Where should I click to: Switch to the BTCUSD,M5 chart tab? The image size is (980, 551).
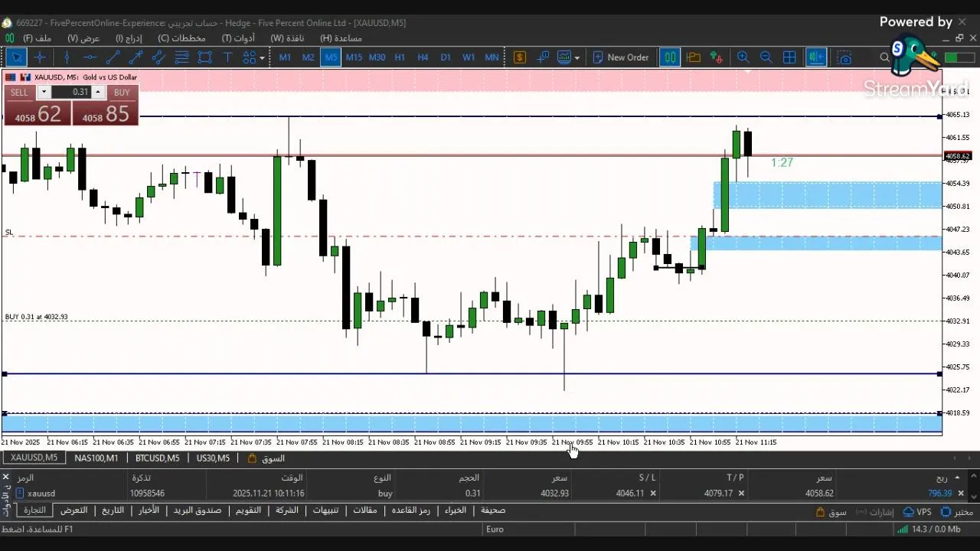157,458
